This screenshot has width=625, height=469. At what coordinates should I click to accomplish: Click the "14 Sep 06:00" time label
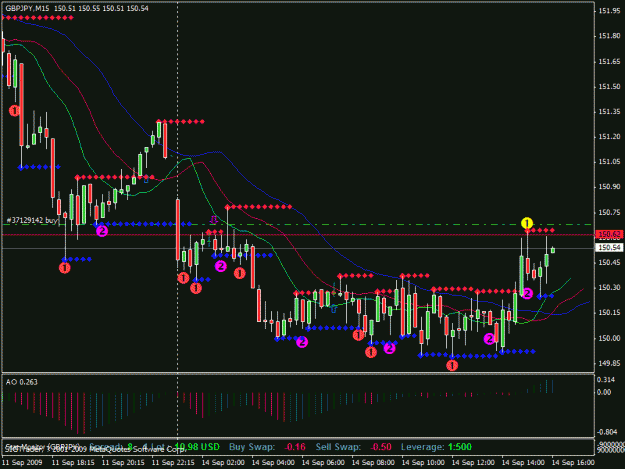coord(323,463)
